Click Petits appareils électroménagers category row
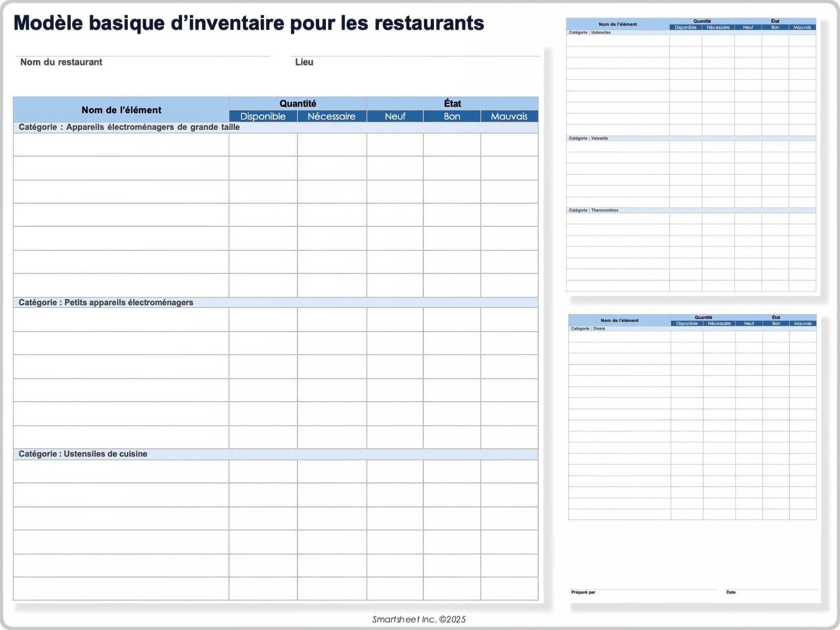The height and width of the screenshot is (630, 840). [x=106, y=302]
